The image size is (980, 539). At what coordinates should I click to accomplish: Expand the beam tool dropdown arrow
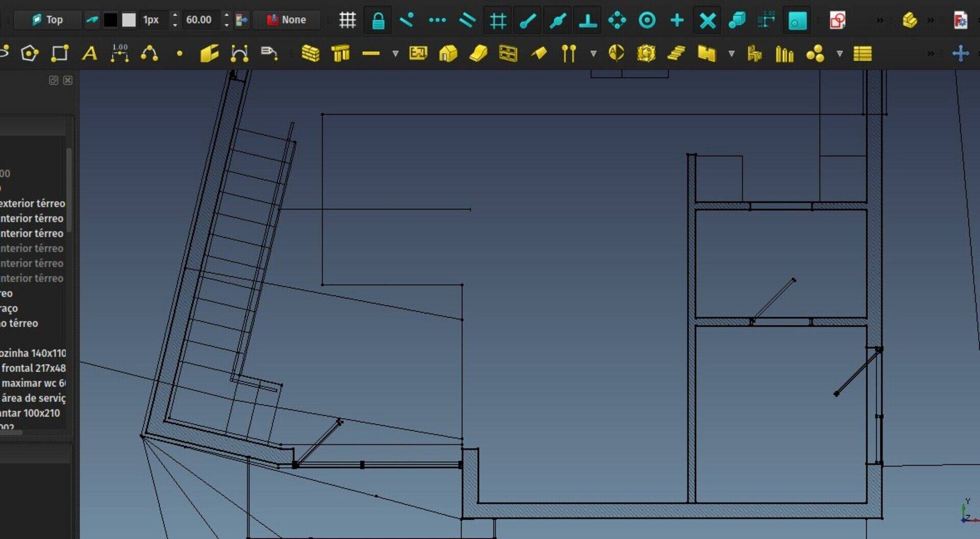395,53
